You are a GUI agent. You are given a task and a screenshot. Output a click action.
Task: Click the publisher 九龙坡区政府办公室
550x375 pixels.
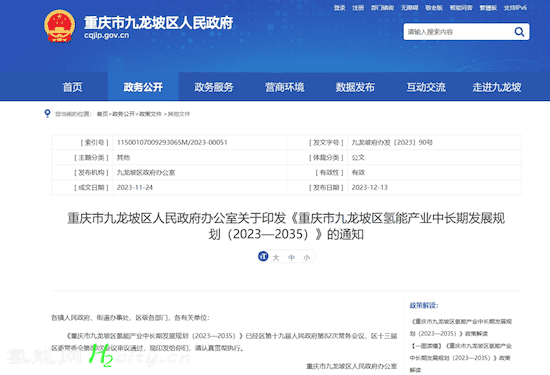pos(146,173)
